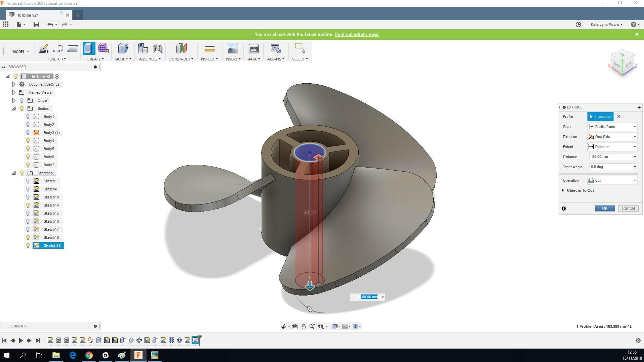Expand the Objects To Cut section
This screenshot has height=362, width=644.
click(x=563, y=190)
